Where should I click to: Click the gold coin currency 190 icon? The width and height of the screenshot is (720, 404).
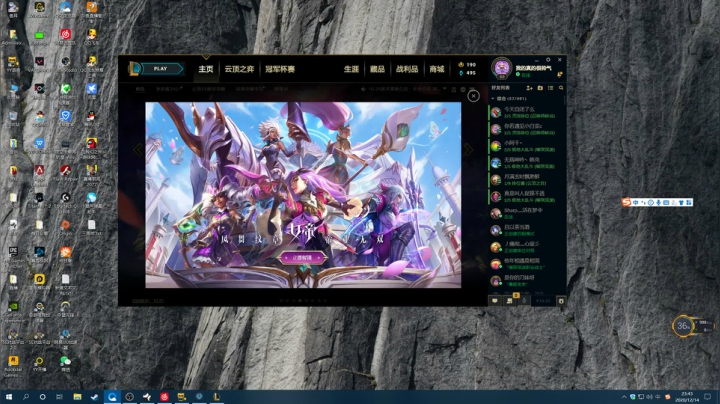(461, 65)
